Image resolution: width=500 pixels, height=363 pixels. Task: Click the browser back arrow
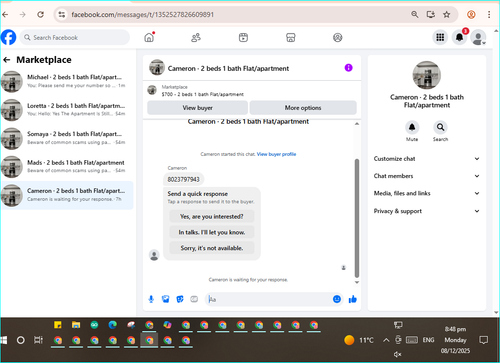pyautogui.click(x=5, y=15)
